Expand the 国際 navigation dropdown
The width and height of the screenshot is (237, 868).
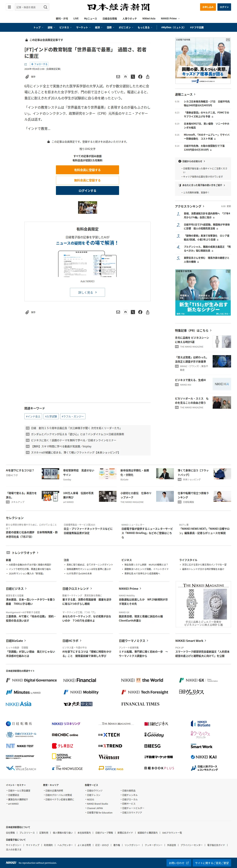click(110, 28)
